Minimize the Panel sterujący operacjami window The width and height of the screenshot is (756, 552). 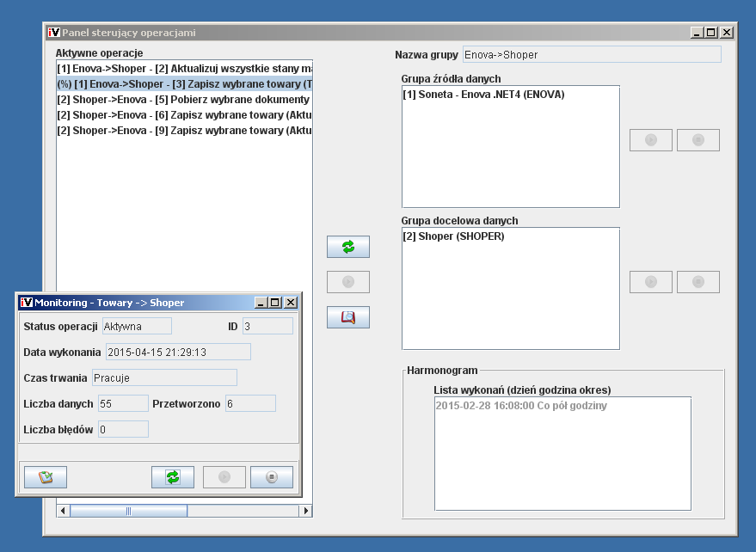pyautogui.click(x=697, y=33)
